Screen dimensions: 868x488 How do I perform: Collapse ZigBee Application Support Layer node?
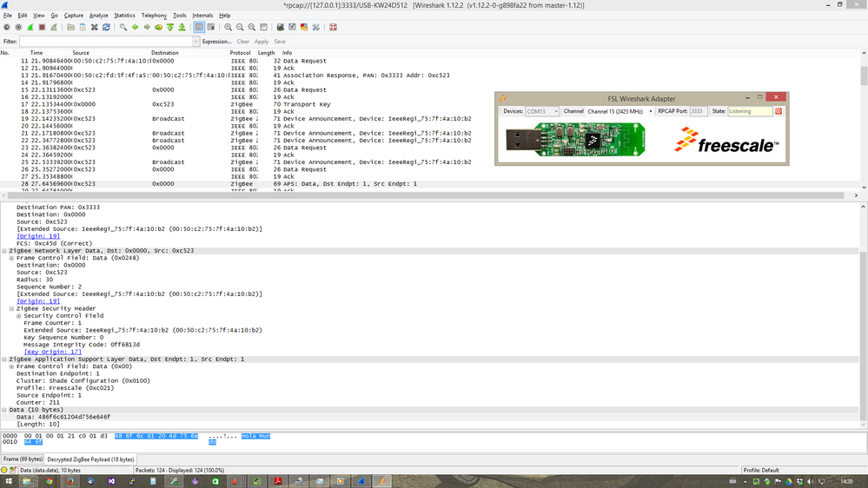(4, 359)
